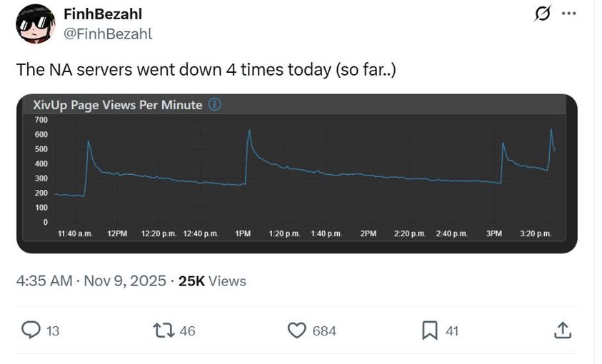602x364 pixels.
Task: Click the 13 replies count
Action: tap(53, 331)
